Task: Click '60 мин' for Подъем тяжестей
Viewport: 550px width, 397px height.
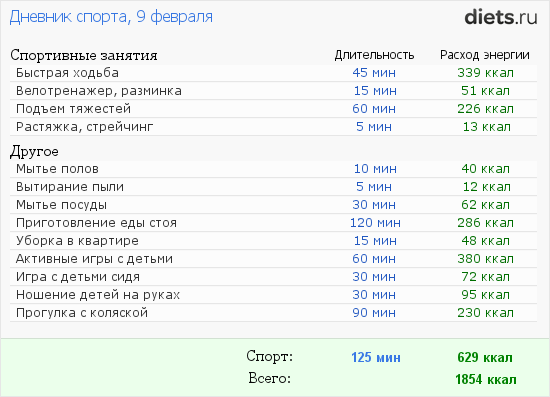Action: (374, 109)
